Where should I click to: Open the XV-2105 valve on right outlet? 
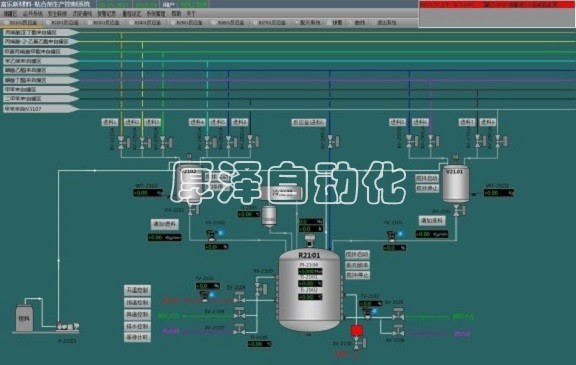[x=398, y=314]
